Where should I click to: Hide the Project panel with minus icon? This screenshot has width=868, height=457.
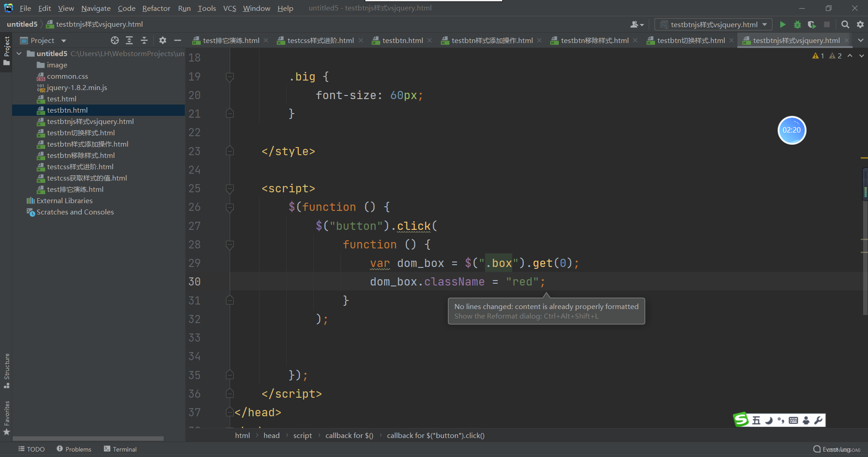(178, 40)
